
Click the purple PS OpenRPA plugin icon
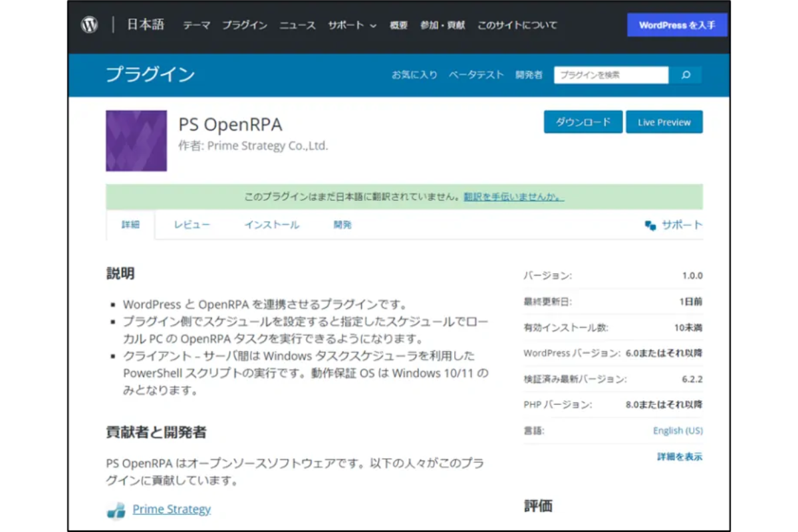[x=136, y=140]
